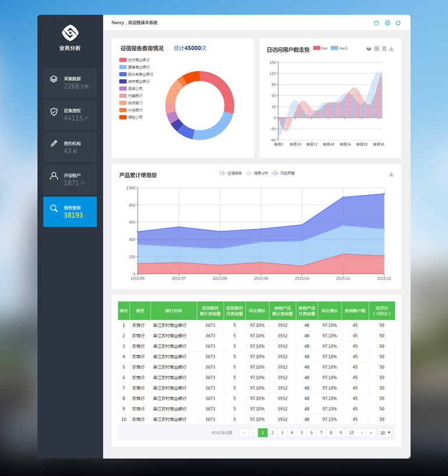Click the home icon in top header

tap(376, 23)
